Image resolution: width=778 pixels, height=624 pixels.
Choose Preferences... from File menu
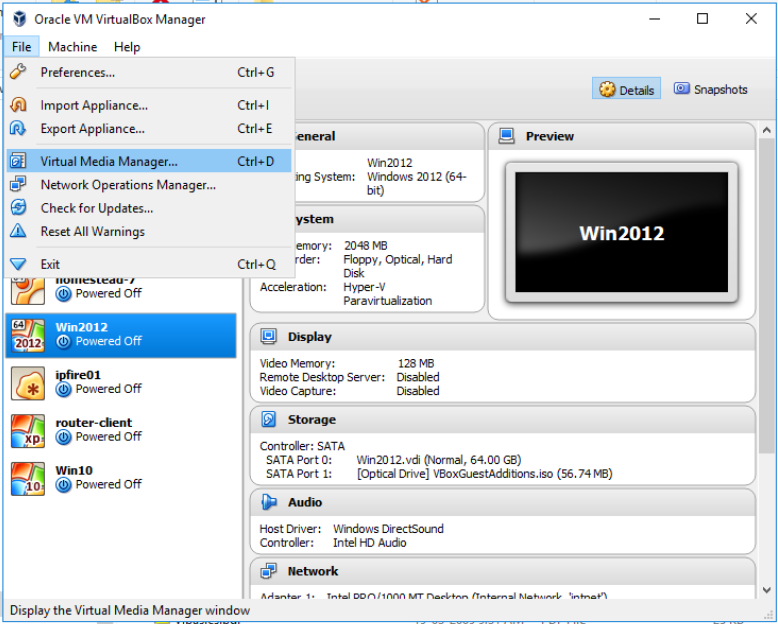[149, 72]
